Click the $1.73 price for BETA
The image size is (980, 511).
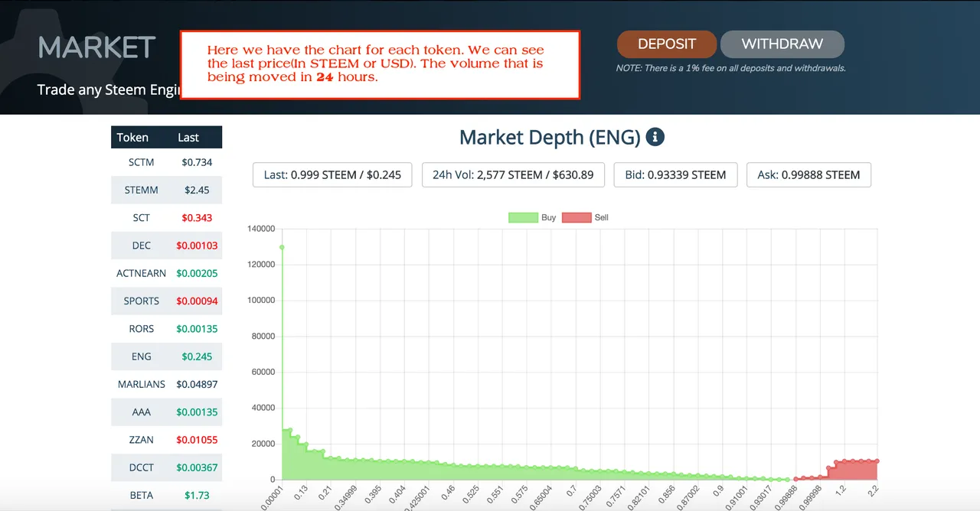pyautogui.click(x=197, y=495)
